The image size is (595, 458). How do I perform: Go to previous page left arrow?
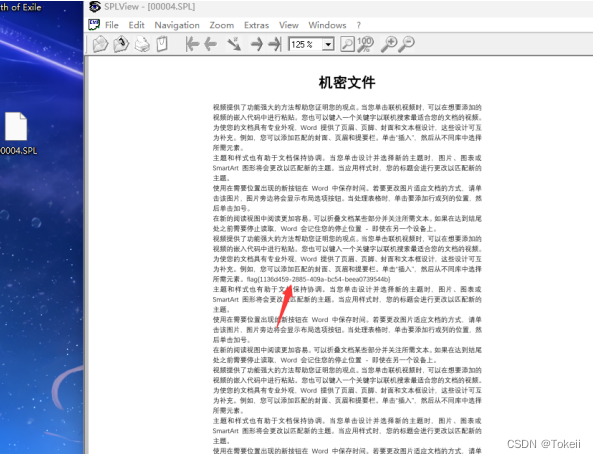point(211,44)
